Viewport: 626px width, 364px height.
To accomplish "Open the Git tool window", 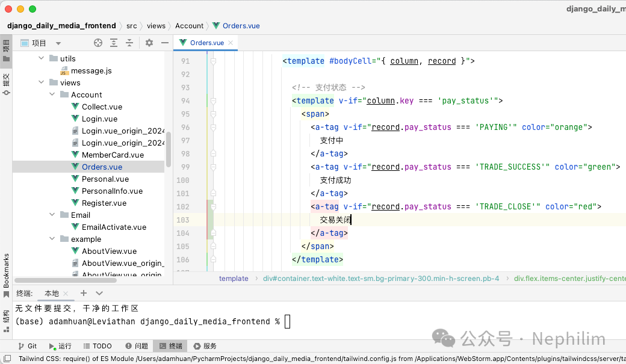I will coord(27,346).
